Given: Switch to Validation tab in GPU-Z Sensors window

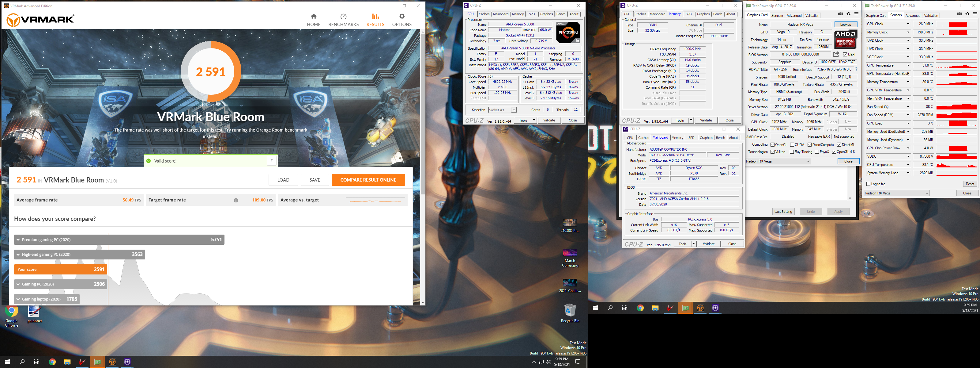Looking at the screenshot, I should coord(931,16).
